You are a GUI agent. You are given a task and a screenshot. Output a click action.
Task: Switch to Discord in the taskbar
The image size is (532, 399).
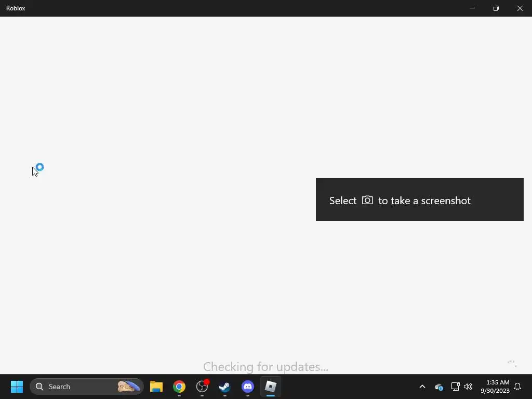pos(248,387)
